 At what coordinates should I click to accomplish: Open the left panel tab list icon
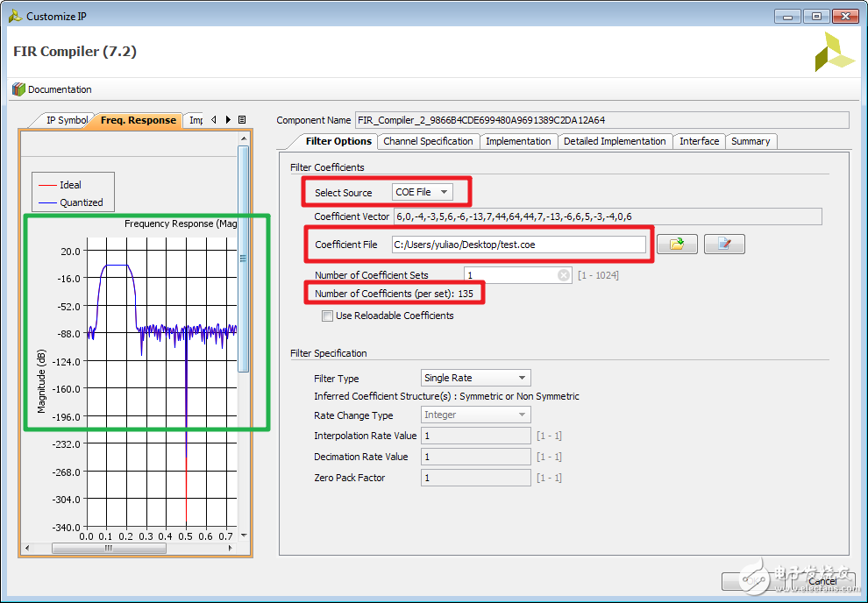(x=242, y=120)
